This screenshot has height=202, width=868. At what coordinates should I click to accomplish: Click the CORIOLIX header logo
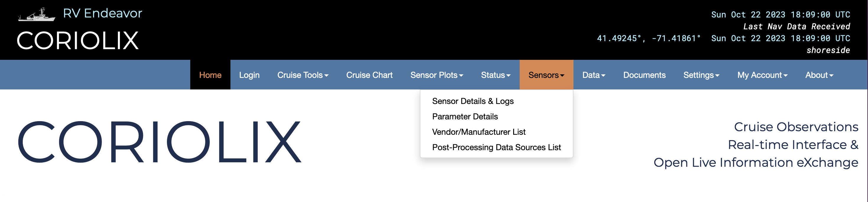click(x=77, y=41)
